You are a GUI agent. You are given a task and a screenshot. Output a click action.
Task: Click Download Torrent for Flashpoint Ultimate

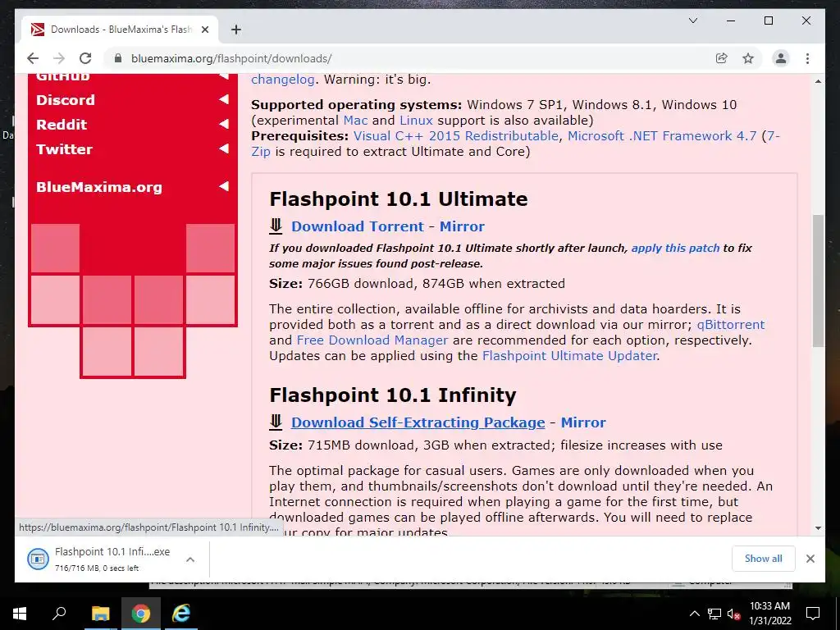coord(358,226)
